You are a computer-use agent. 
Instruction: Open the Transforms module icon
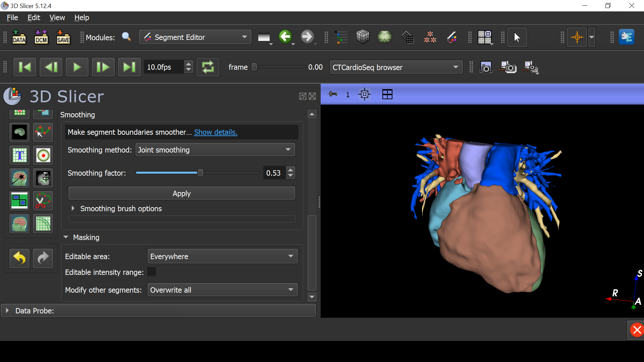pyautogui.click(x=408, y=37)
